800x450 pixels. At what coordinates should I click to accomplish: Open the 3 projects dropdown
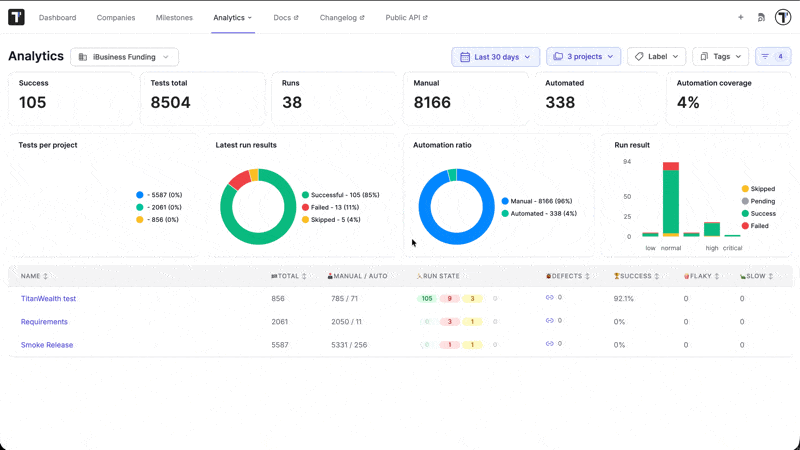point(584,57)
